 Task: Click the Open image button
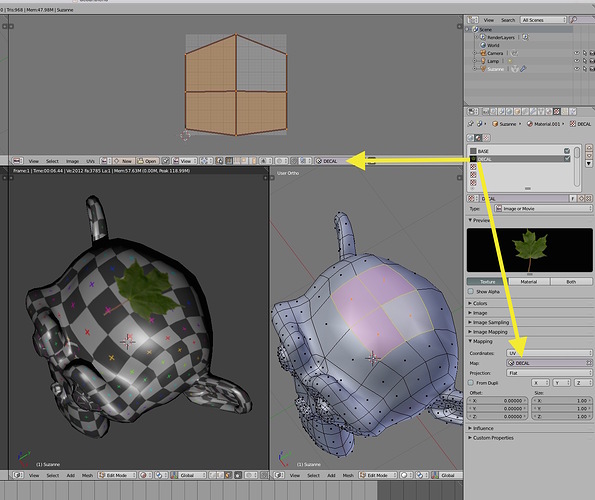pyautogui.click(x=147, y=161)
